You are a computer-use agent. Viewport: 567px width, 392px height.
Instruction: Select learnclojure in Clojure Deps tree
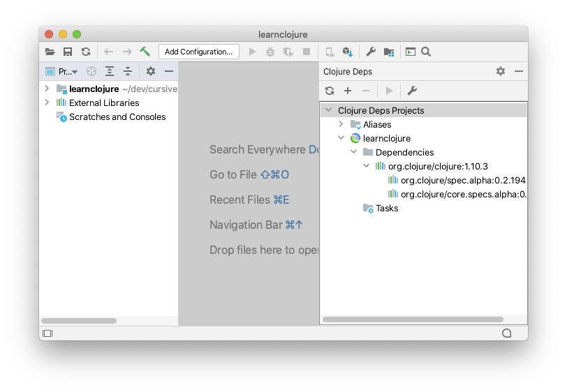click(x=387, y=139)
